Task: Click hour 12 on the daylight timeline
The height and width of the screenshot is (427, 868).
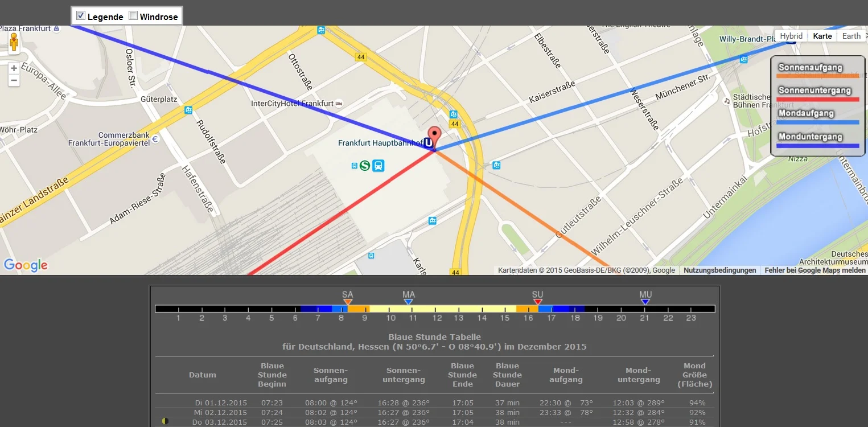Action: (x=437, y=318)
